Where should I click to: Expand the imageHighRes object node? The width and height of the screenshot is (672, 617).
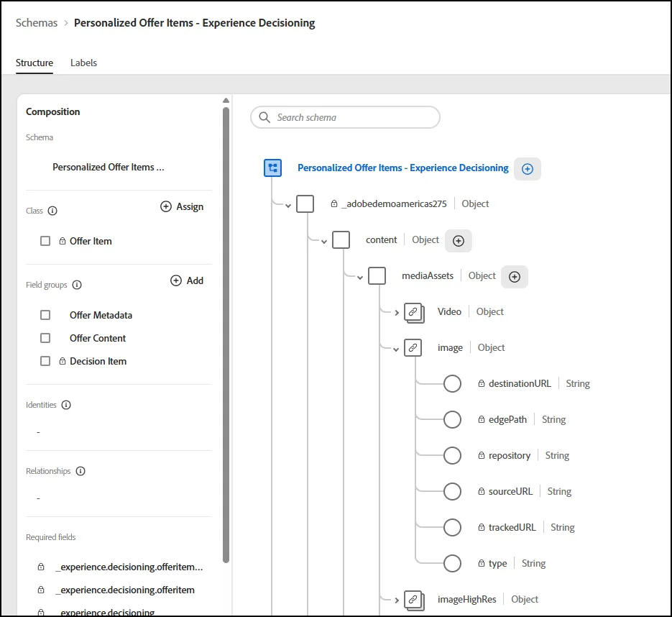(397, 600)
